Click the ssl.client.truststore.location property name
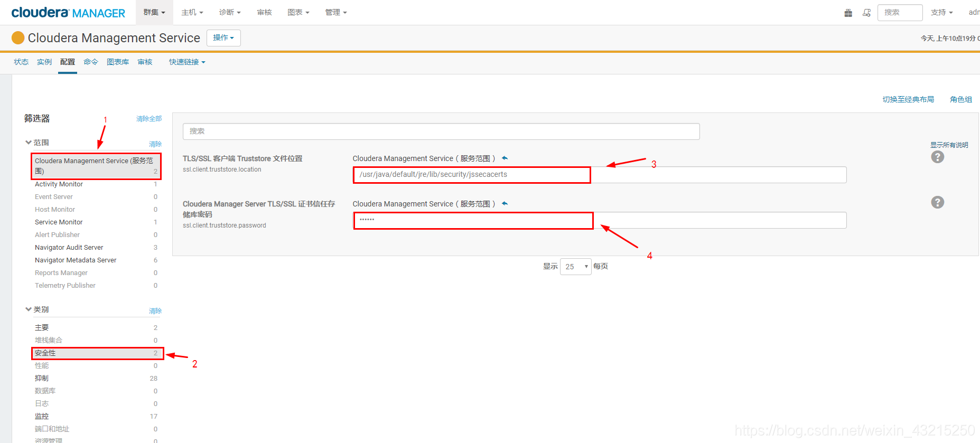Image resolution: width=980 pixels, height=443 pixels. [x=222, y=169]
